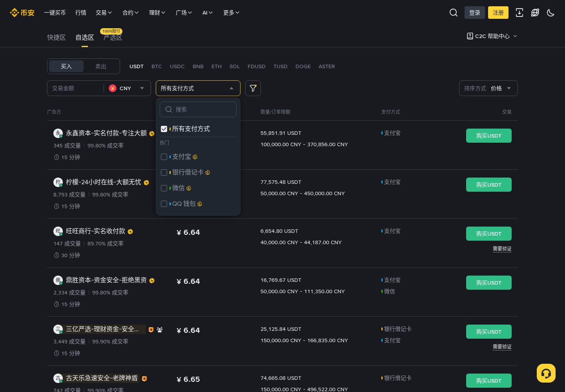Click the app download icon in header
This screenshot has height=392, width=565.
(519, 13)
